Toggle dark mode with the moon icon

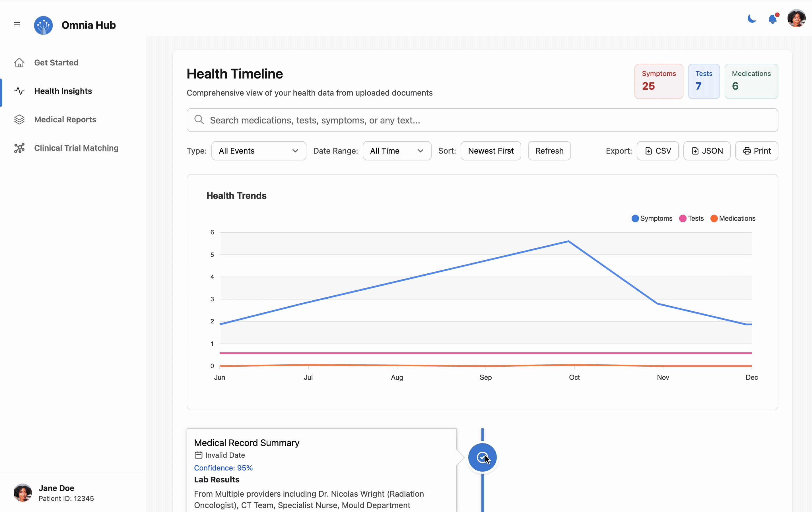751,18
